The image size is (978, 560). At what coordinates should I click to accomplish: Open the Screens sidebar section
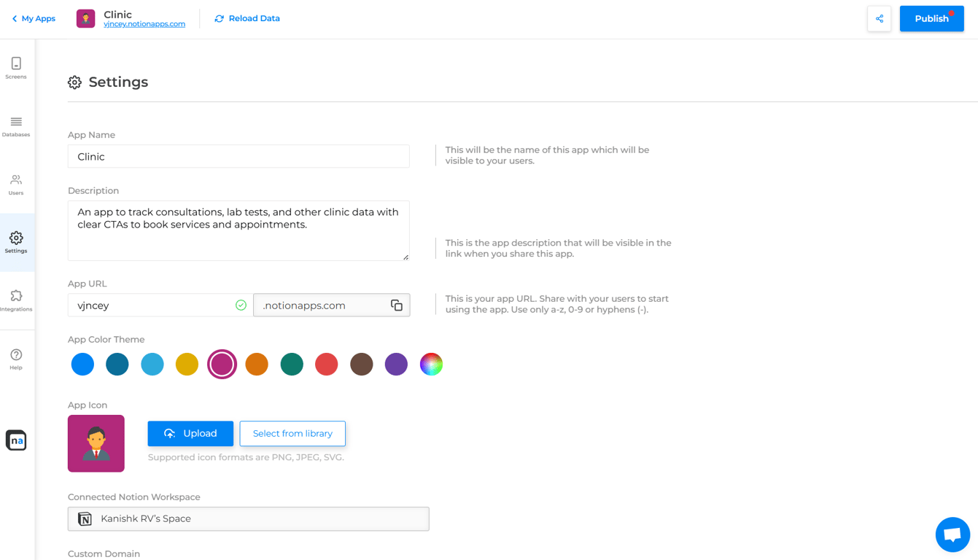(x=16, y=68)
